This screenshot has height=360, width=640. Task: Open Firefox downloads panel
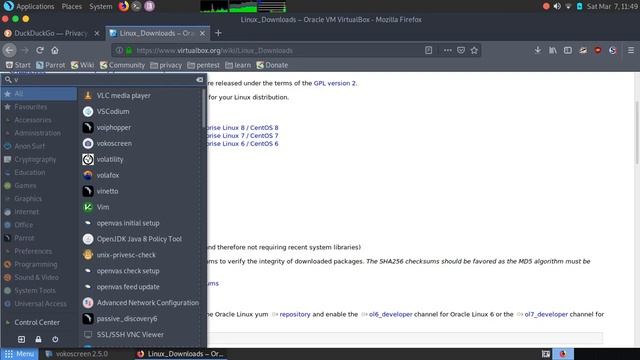pos(538,50)
